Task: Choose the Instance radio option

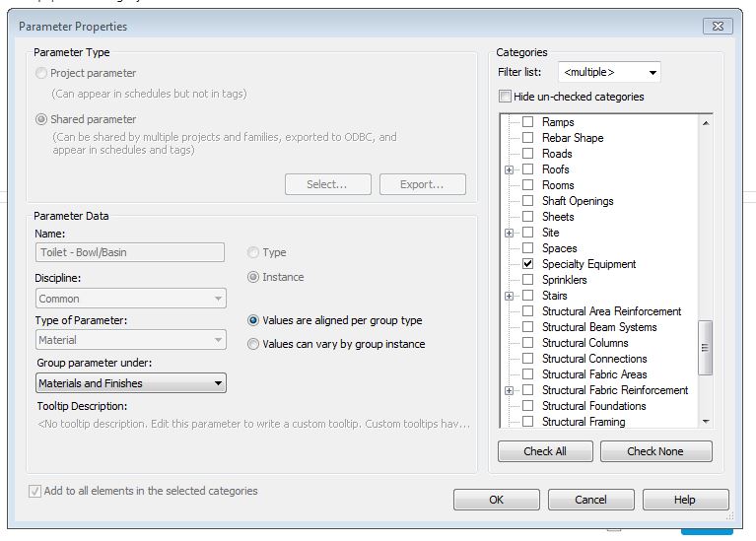Action: (252, 277)
